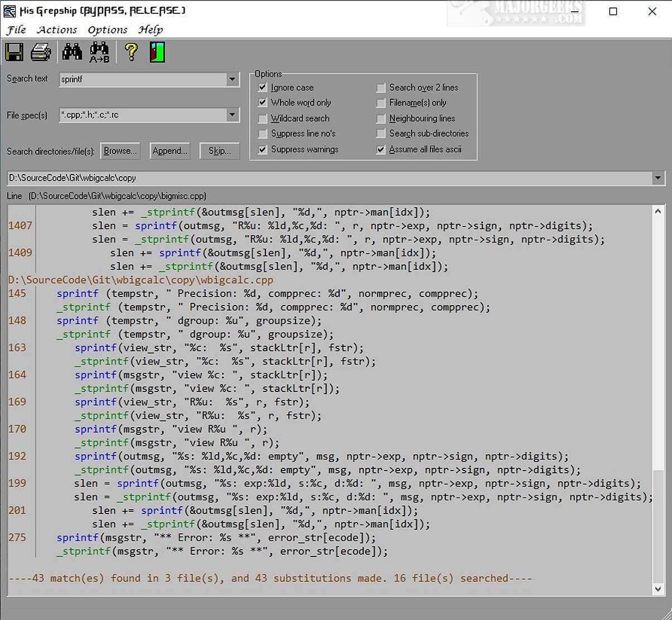Click the Print results printer icon
Viewport: 672px width, 620px height.
click(x=41, y=52)
